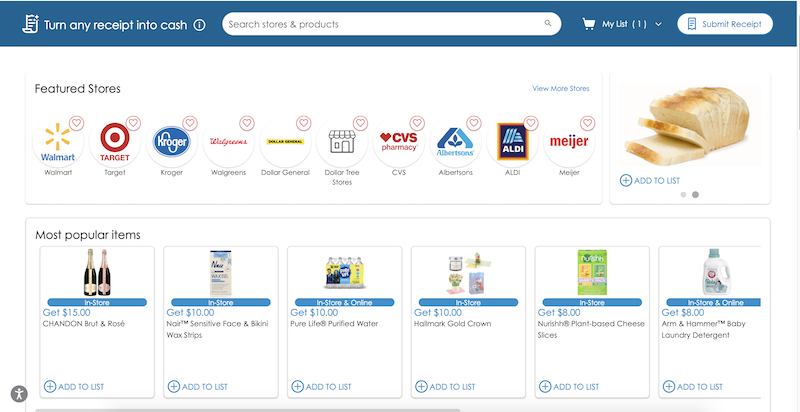
Task: Focus the Search stores & products field
Action: pos(391,24)
